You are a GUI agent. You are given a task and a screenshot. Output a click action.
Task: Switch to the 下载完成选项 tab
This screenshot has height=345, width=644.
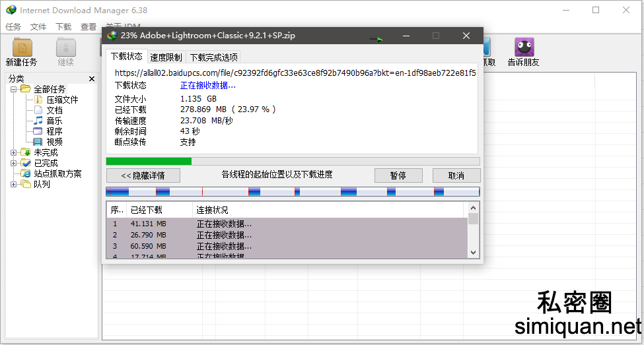[213, 57]
